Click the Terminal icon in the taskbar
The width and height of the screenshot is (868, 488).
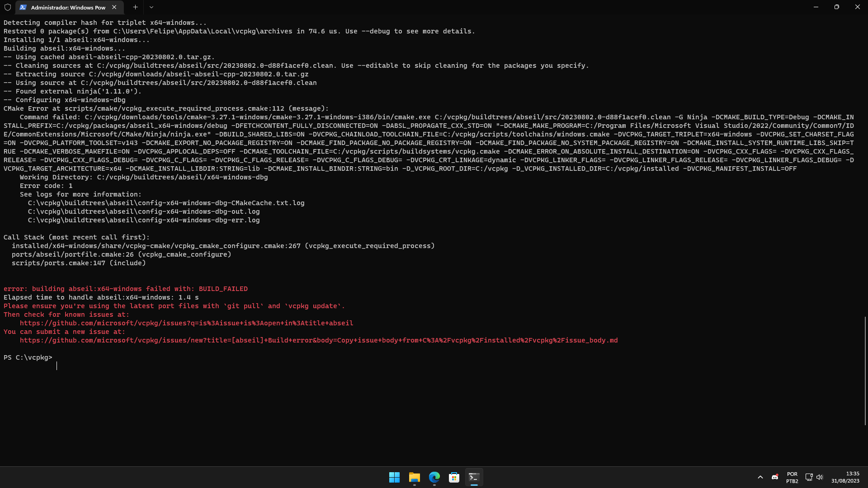click(474, 477)
